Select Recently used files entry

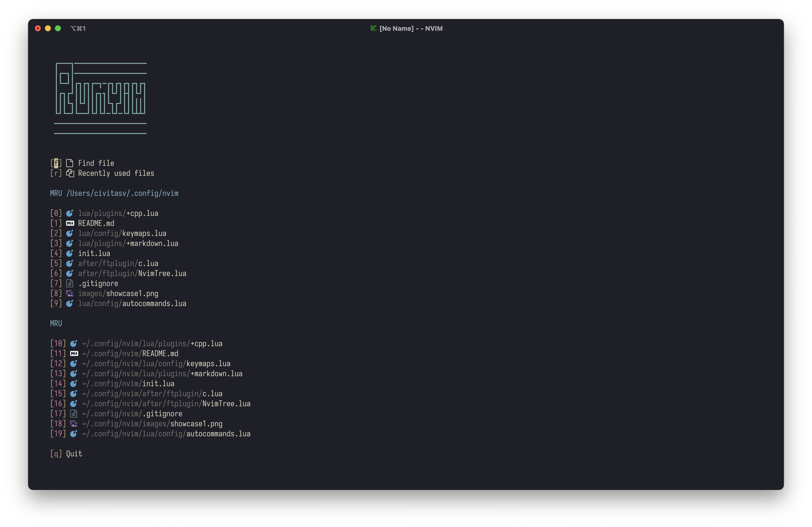point(116,173)
